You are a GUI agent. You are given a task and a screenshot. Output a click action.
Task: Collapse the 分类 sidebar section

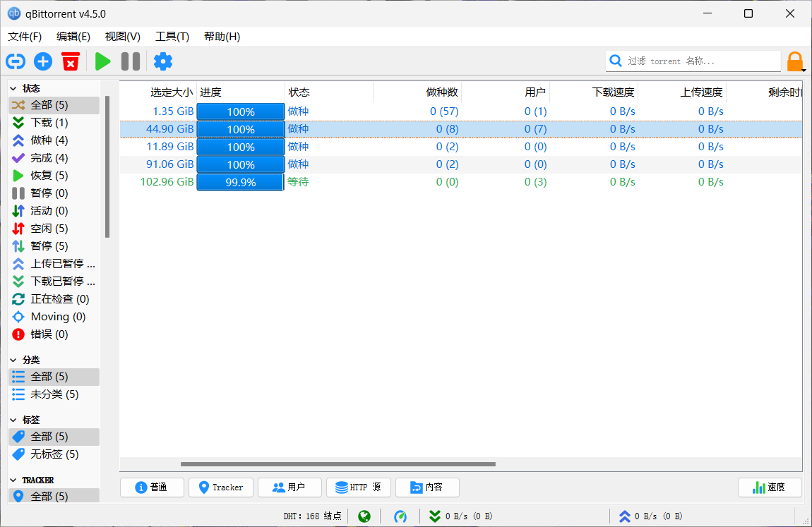(13, 360)
